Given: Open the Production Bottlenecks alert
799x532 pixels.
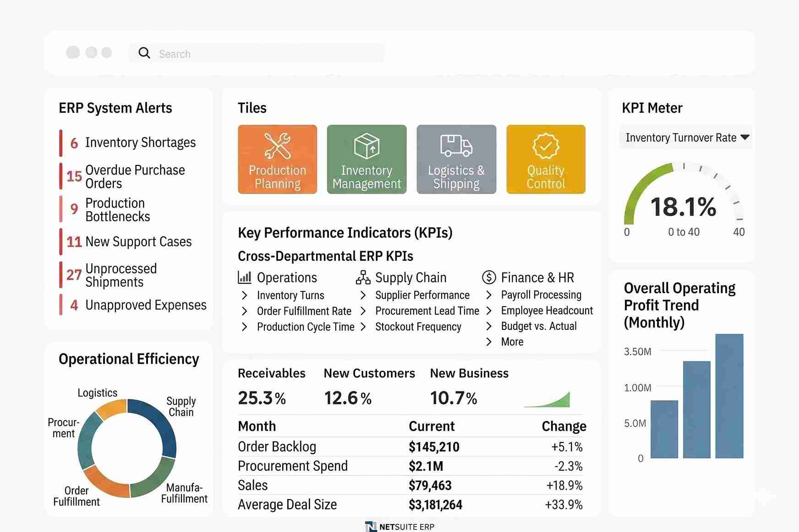Looking at the screenshot, I should pyautogui.click(x=105, y=209).
